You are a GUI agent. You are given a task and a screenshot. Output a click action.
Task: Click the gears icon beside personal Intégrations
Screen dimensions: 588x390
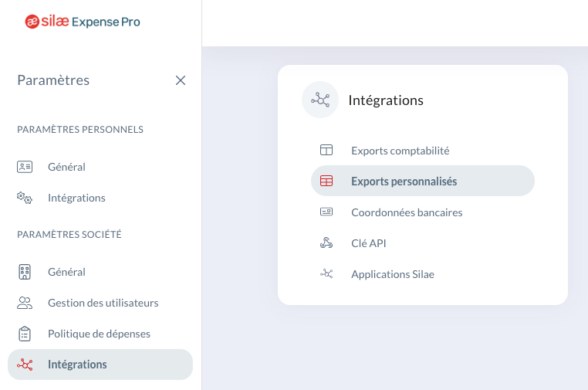click(25, 198)
